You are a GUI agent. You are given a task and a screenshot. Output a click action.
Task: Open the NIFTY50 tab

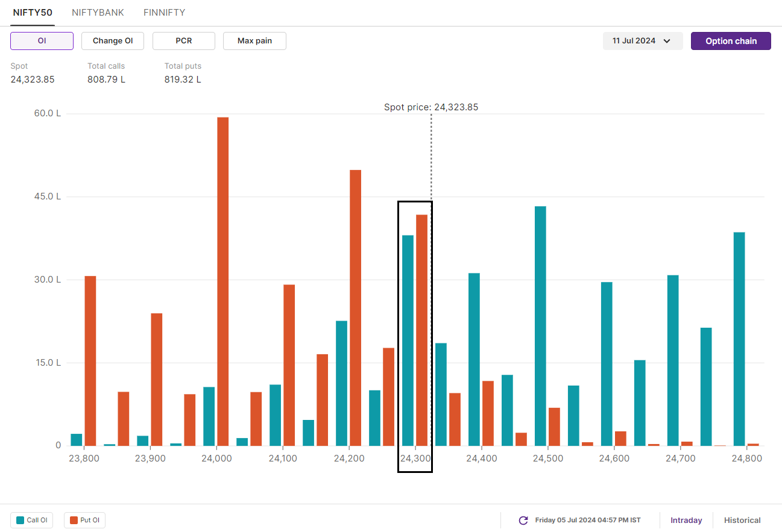pyautogui.click(x=33, y=12)
